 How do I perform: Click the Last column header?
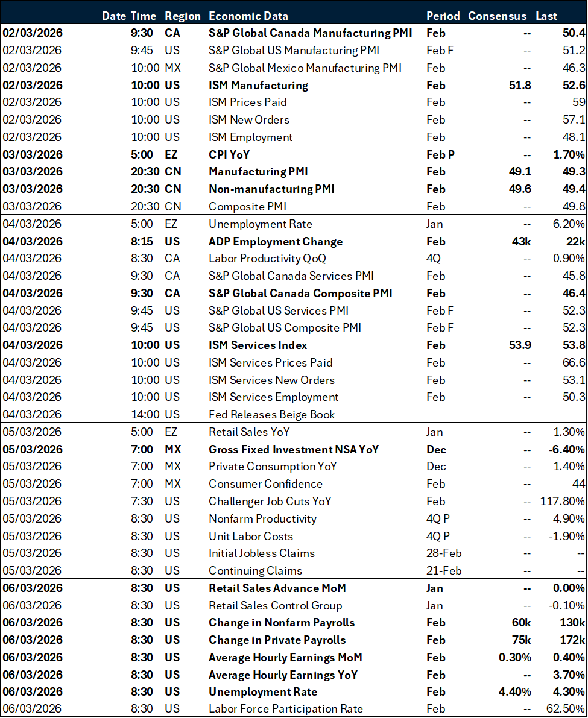pos(546,16)
